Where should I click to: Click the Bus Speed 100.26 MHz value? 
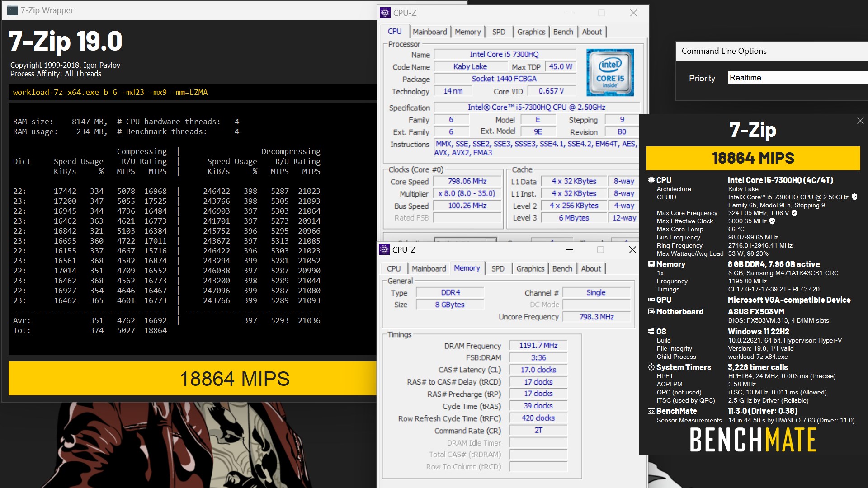[x=467, y=206]
